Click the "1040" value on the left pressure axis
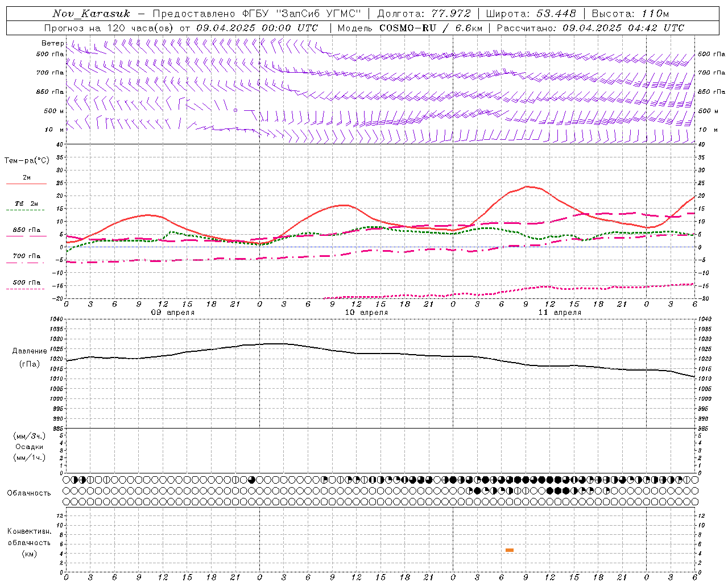Image resolution: width=728 pixels, height=582 pixels. 55,319
